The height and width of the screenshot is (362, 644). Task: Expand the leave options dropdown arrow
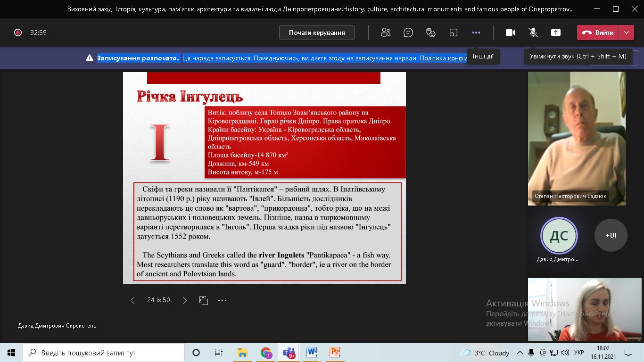[x=627, y=33]
